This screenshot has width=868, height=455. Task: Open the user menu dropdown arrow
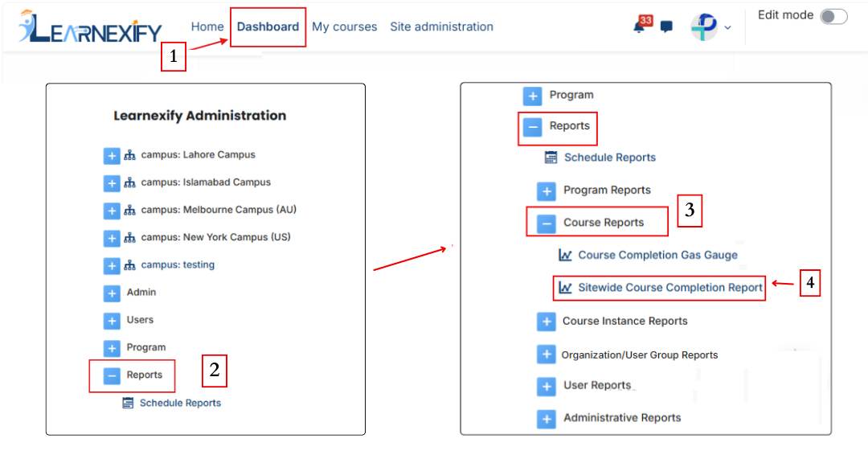pos(727,27)
